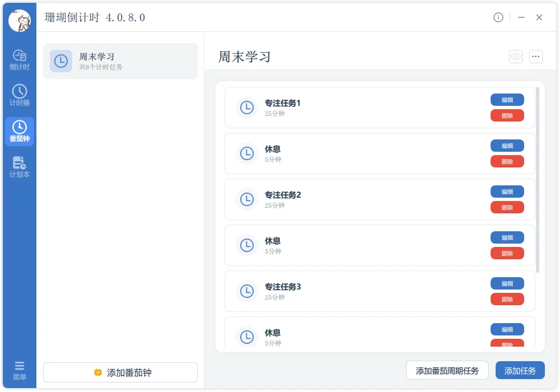Click 25分钟 duration under 专注任务2
This screenshot has width=560, height=392.
pyautogui.click(x=274, y=206)
